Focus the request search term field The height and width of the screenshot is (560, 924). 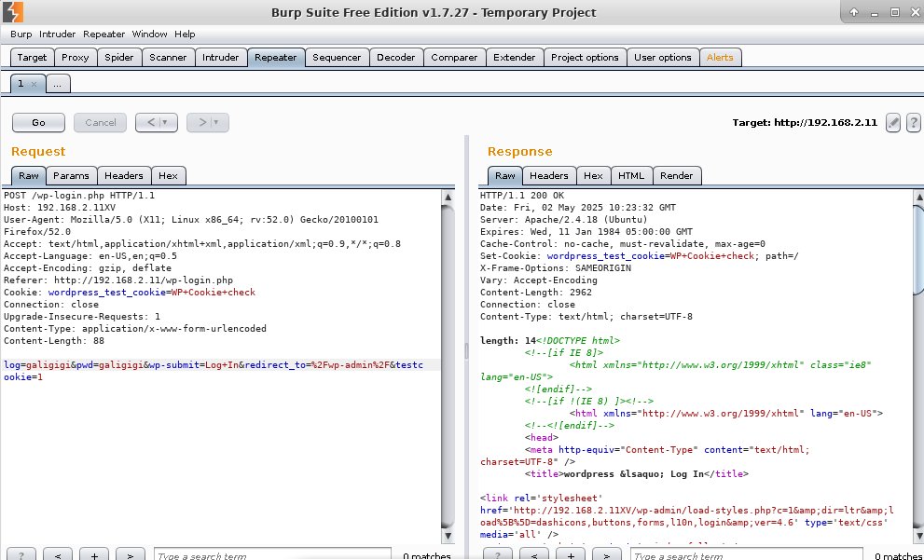pyautogui.click(x=272, y=555)
